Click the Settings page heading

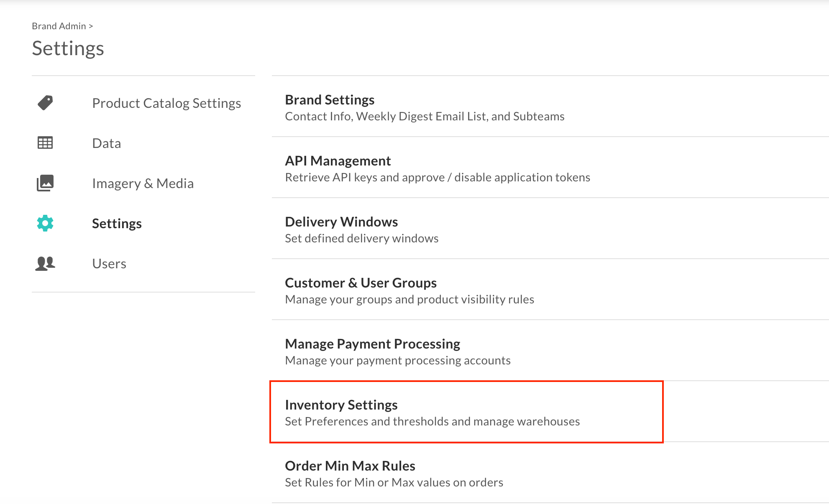68,48
